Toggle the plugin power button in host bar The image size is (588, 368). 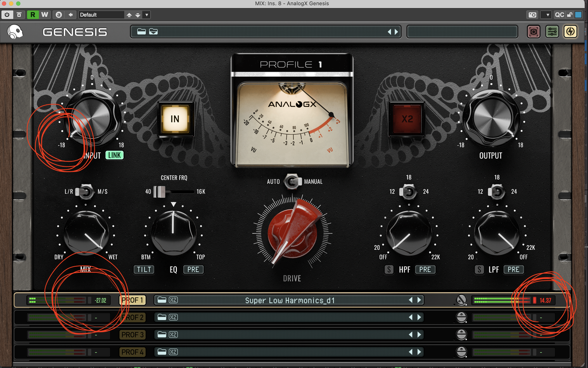7,15
